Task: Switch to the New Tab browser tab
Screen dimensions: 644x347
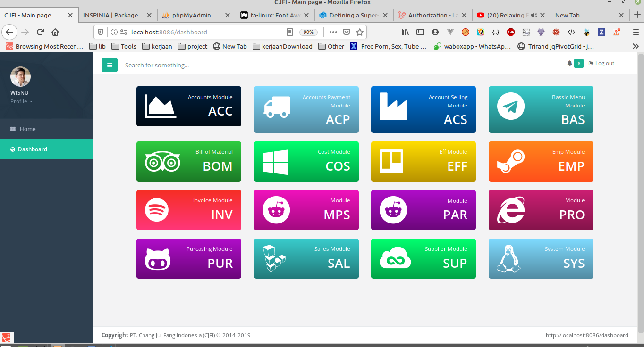Action: [590, 15]
